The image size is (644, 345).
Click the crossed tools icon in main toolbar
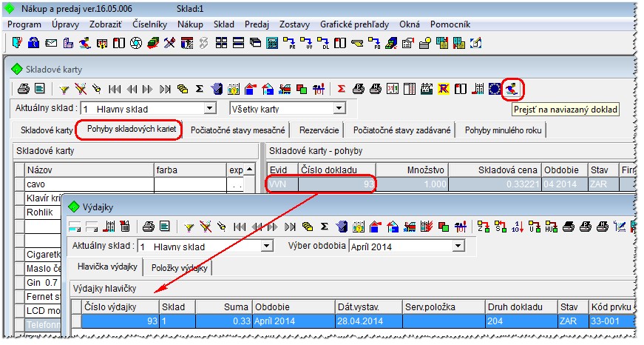[x=169, y=43]
